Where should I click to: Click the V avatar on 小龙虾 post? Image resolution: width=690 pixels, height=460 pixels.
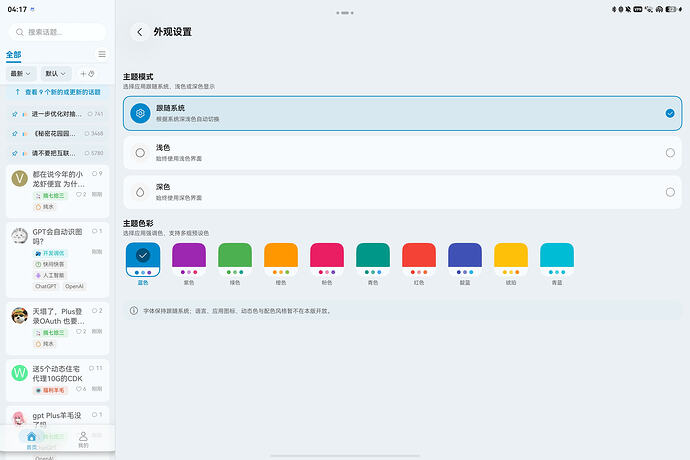click(x=19, y=179)
